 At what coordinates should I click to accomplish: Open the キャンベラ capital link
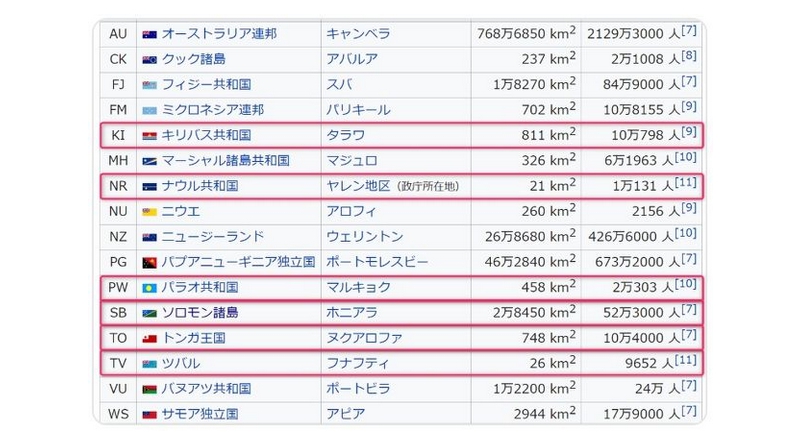click(351, 34)
